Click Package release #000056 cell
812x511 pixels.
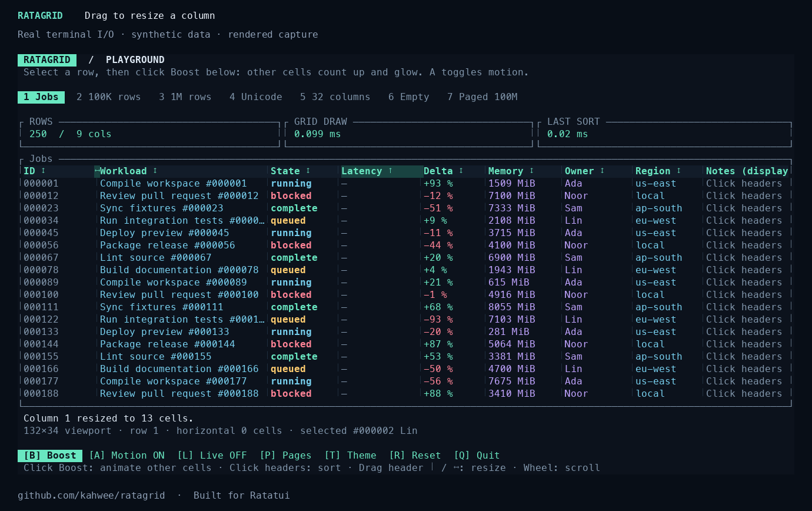pyautogui.click(x=168, y=245)
